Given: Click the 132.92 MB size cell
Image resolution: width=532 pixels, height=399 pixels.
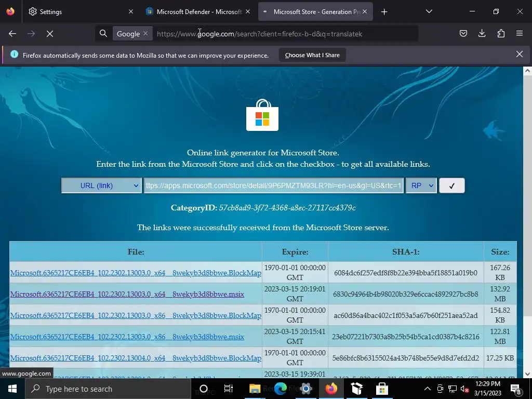Looking at the screenshot, I should point(500,294).
